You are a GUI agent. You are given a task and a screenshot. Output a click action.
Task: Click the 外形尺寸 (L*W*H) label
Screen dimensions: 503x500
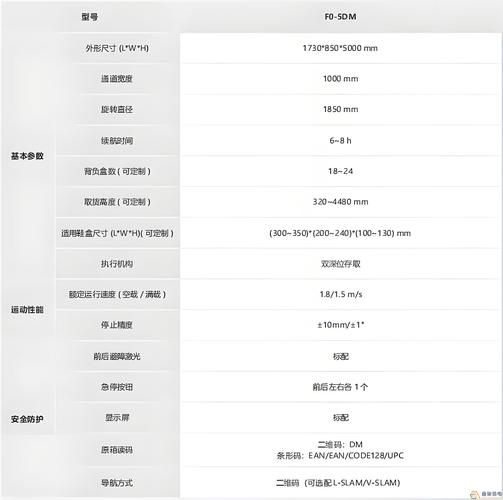117,48
